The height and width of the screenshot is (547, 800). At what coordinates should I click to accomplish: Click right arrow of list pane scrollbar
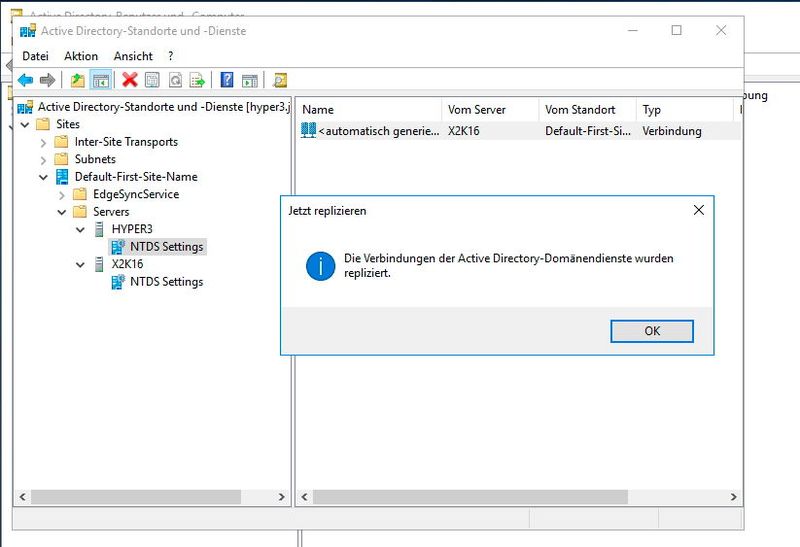point(733,497)
